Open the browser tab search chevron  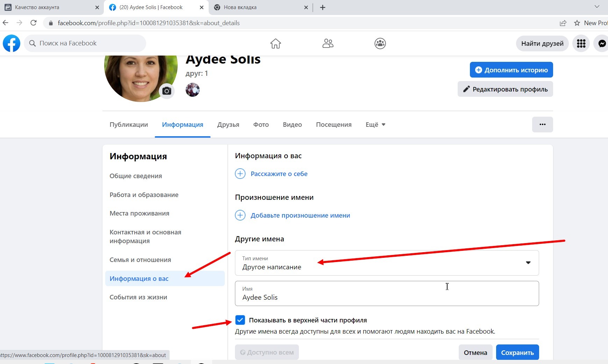(x=597, y=7)
